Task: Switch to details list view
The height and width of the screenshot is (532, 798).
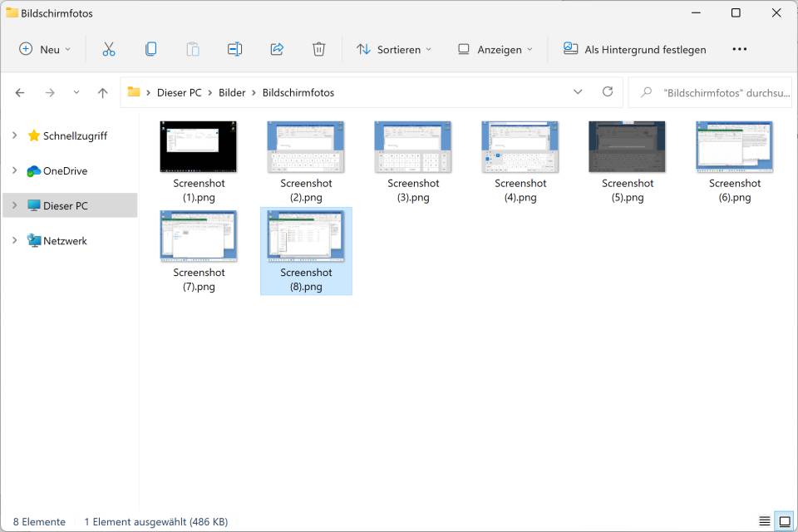Action: (x=764, y=521)
